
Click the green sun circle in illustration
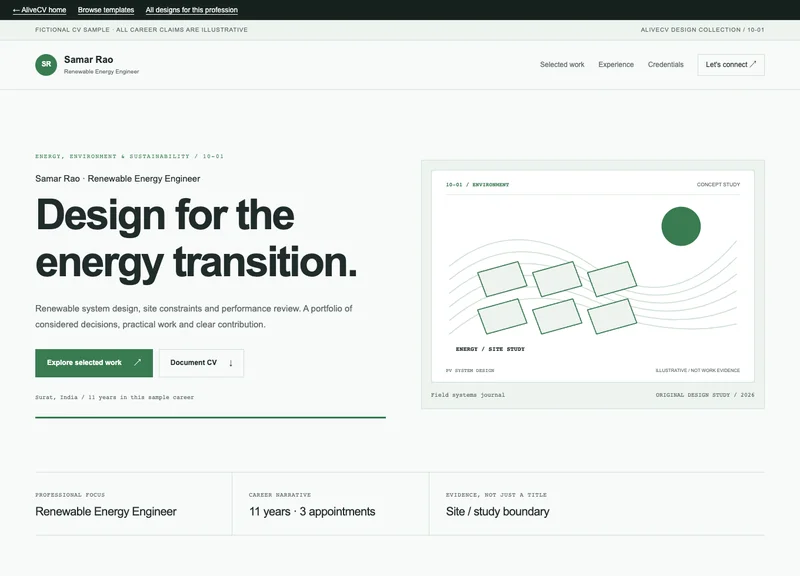pos(681,226)
